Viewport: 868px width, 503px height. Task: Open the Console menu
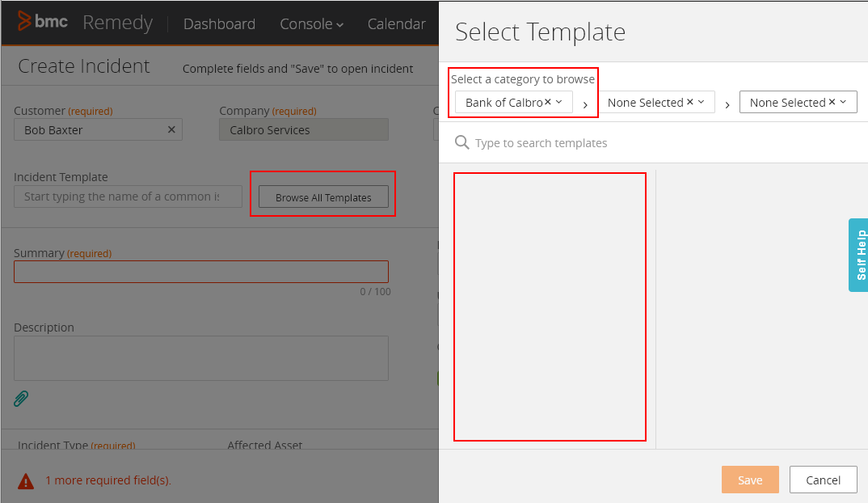(312, 23)
